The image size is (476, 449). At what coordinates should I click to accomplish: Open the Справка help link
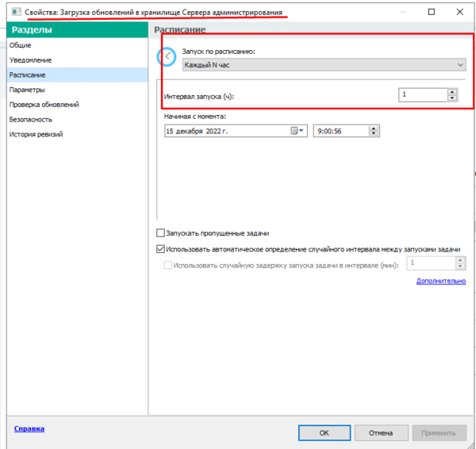[29, 428]
